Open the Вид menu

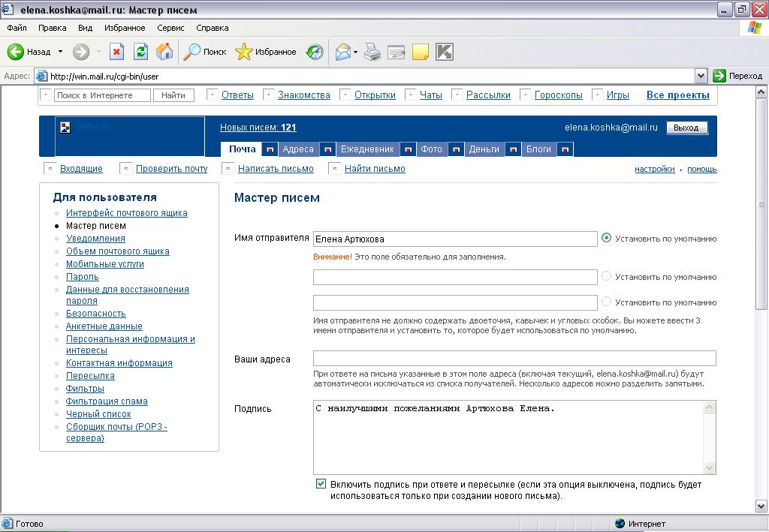click(86, 28)
